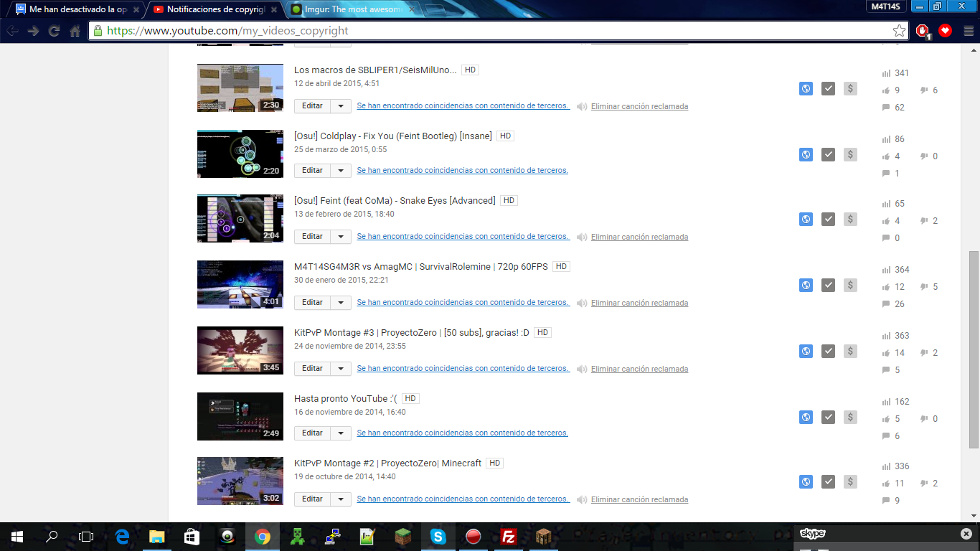Click 'Eliminar canción reclamada' for Snake Eyes video
This screenshot has width=980, height=551.
click(639, 237)
